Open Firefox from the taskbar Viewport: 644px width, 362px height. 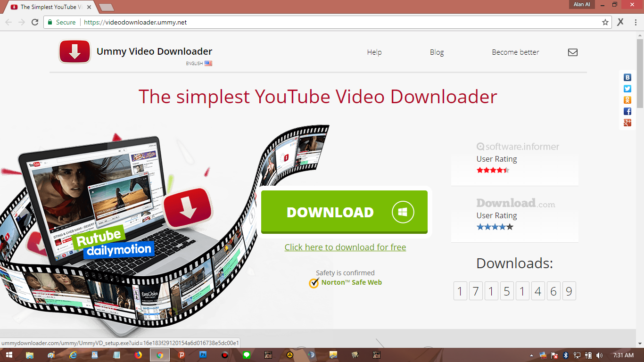138,355
